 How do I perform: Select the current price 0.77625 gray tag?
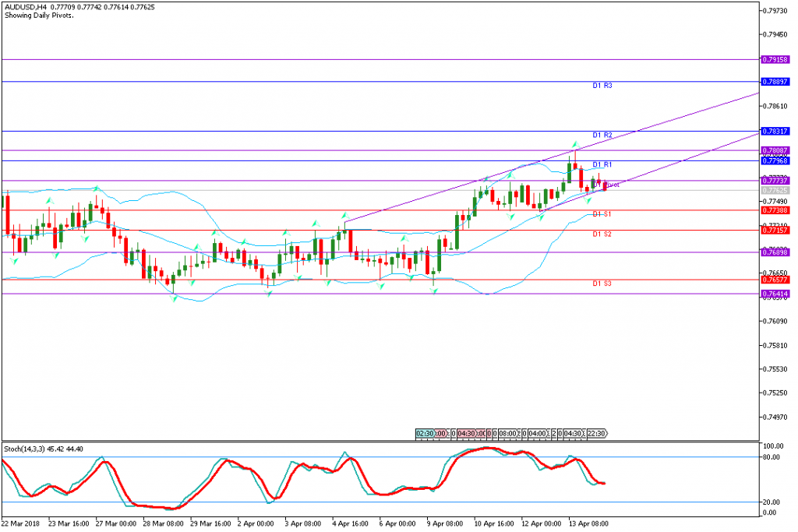point(777,190)
